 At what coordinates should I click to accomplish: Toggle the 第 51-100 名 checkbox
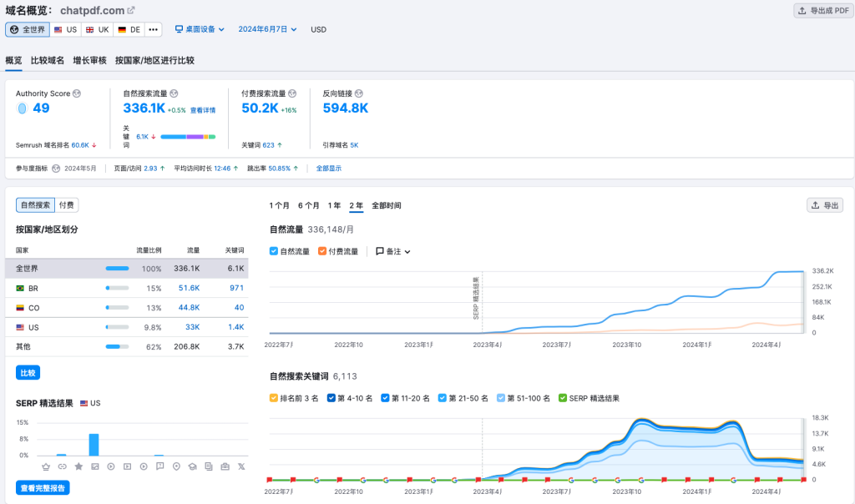pyautogui.click(x=501, y=398)
